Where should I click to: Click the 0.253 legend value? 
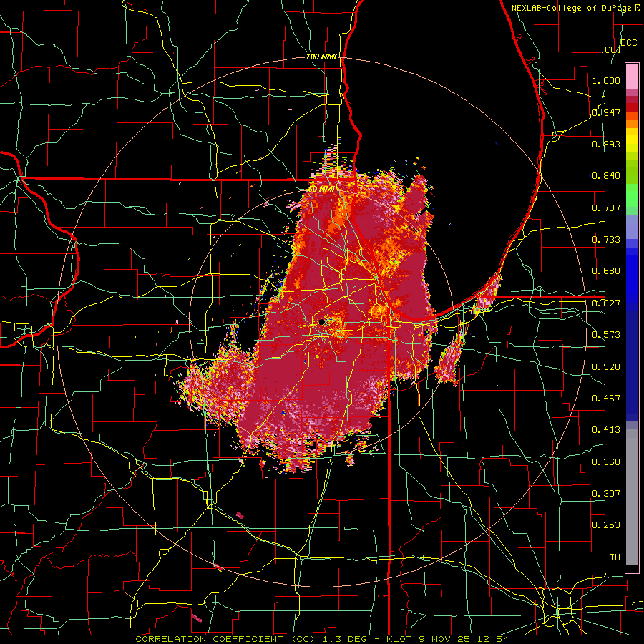coord(606,525)
